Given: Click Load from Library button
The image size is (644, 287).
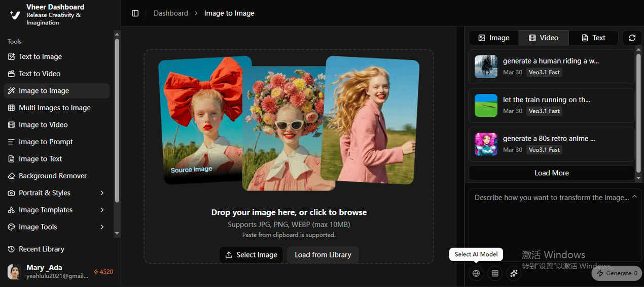Looking at the screenshot, I should [x=323, y=255].
